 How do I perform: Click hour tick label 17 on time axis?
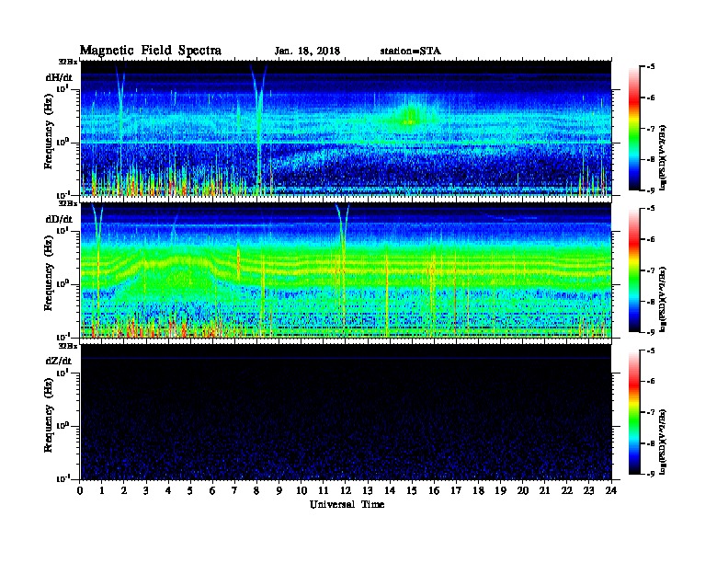[x=456, y=491]
